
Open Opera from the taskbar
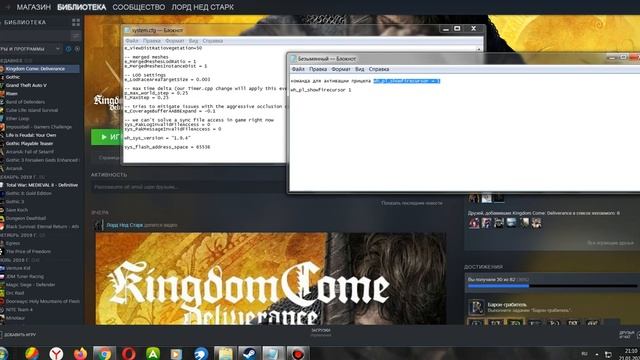(129, 353)
